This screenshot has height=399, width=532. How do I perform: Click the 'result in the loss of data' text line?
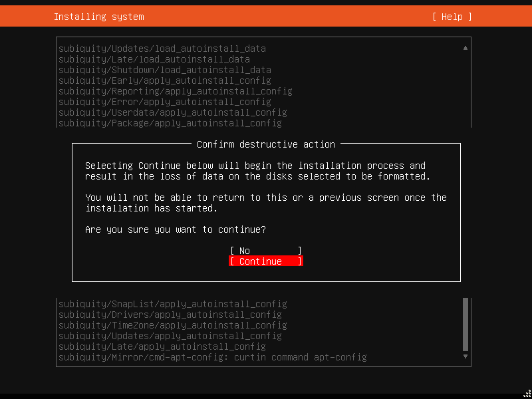[x=258, y=176]
